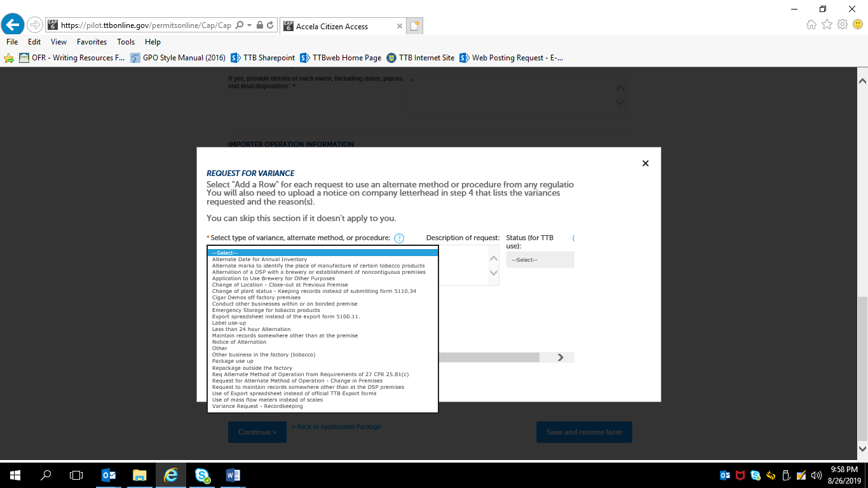Click the Skype icon in system tray
The image size is (868, 488).
tap(756, 475)
